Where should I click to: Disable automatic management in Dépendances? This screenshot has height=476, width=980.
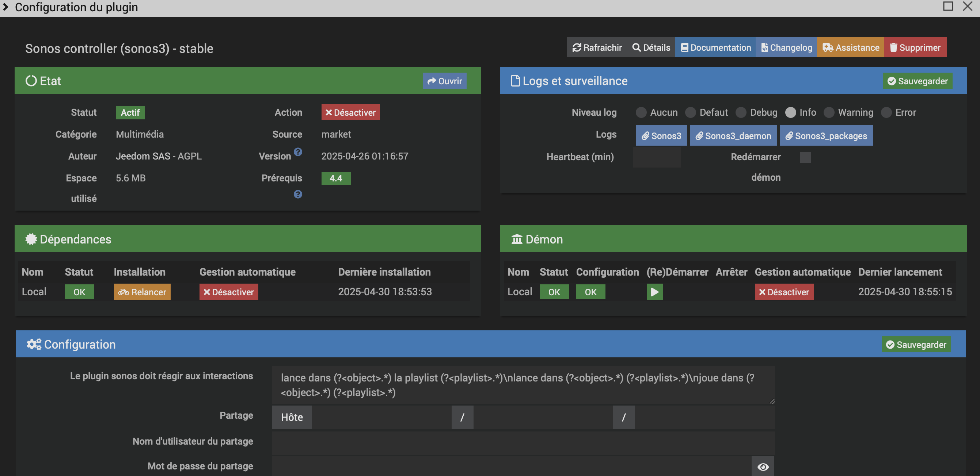tap(229, 292)
